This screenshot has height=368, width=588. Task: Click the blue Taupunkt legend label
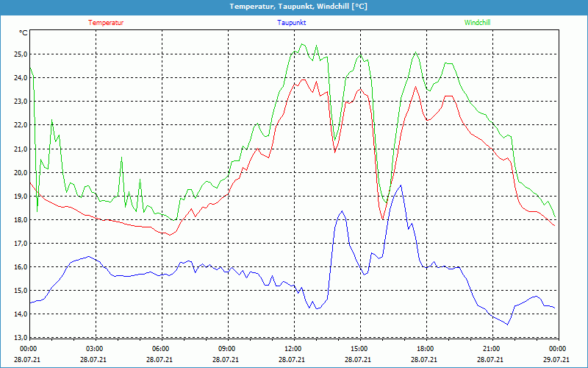[x=291, y=23]
